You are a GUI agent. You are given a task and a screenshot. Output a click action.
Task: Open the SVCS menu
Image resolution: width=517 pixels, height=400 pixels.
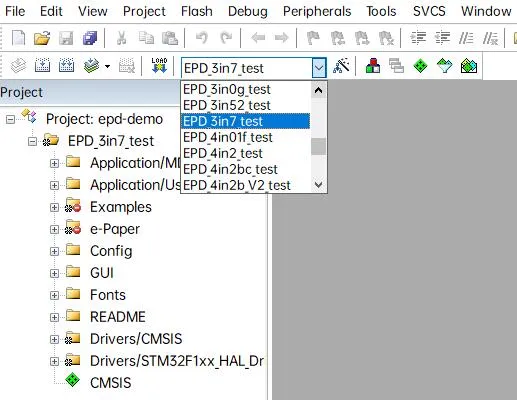point(429,11)
